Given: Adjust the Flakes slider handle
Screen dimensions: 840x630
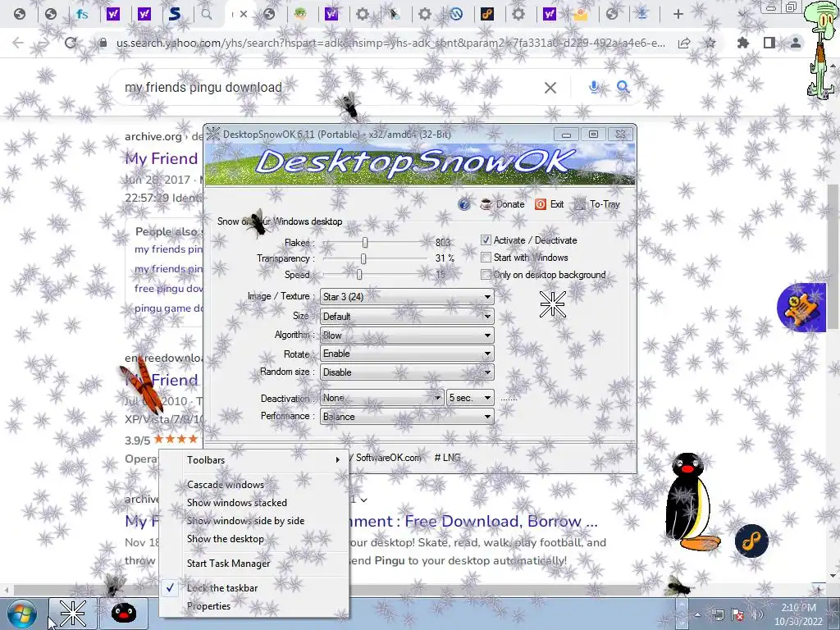Looking at the screenshot, I should pos(365,243).
